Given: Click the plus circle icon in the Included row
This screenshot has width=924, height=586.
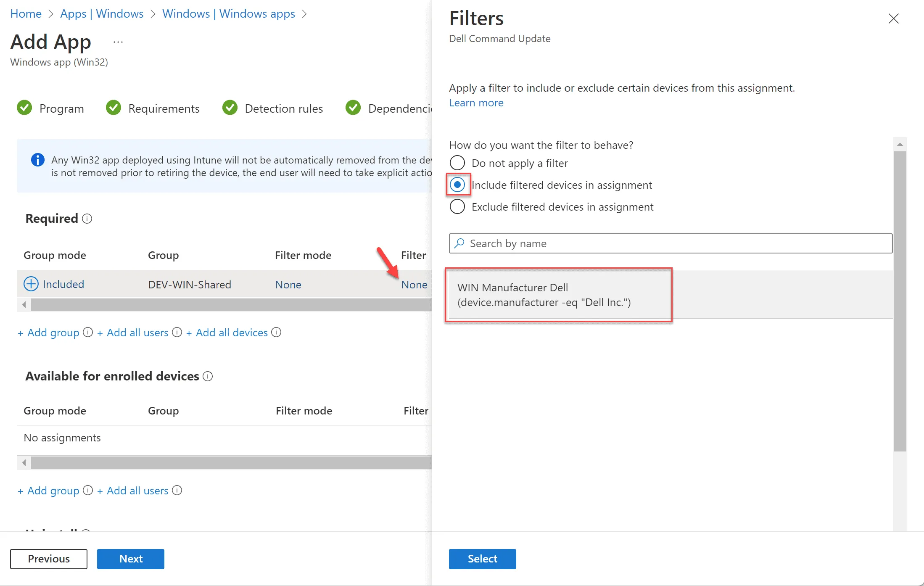Looking at the screenshot, I should (31, 284).
